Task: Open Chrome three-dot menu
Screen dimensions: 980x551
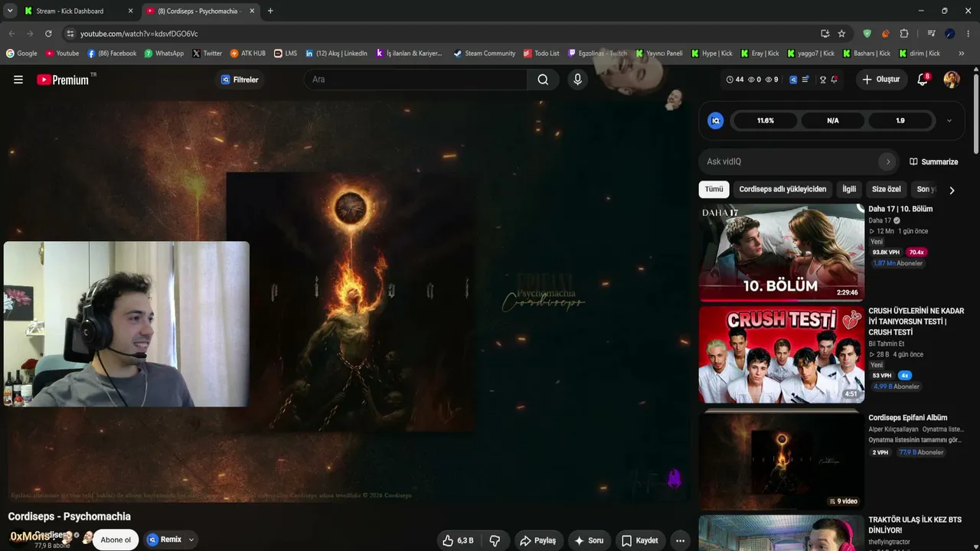Action: tap(969, 34)
